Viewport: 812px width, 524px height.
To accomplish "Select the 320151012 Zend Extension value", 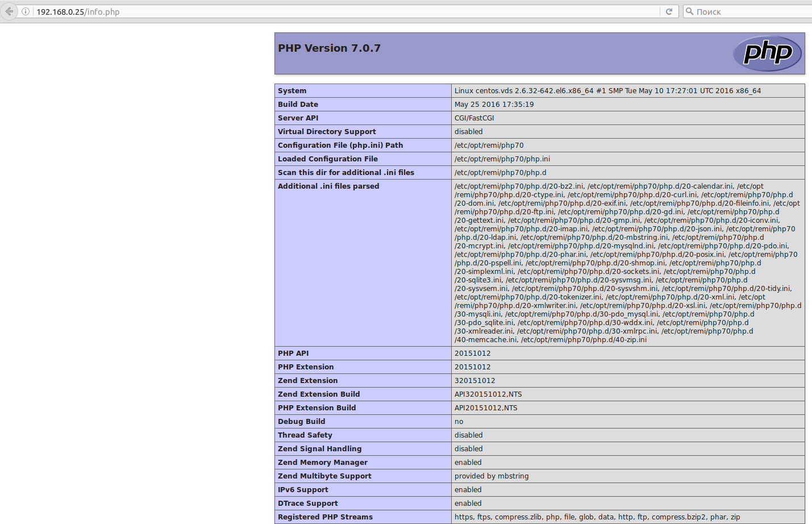I will pos(474,381).
